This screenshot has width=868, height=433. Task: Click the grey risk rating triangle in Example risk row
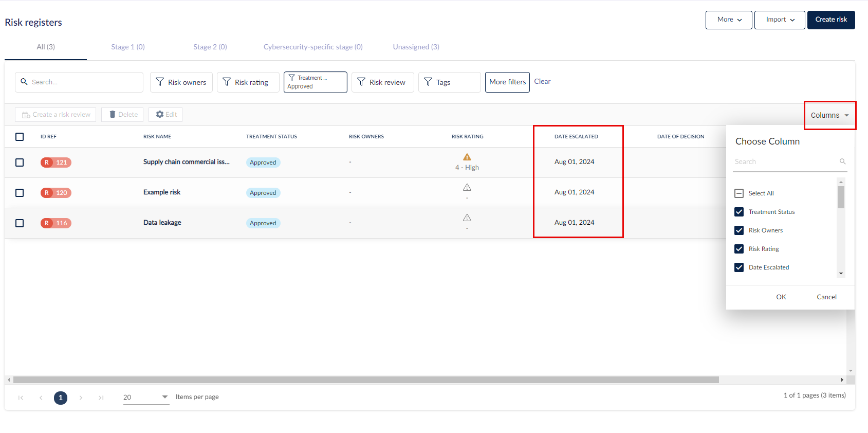pos(467,187)
